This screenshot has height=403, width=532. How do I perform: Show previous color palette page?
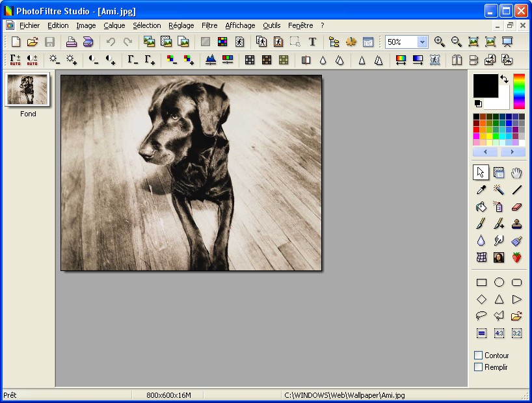click(x=485, y=152)
